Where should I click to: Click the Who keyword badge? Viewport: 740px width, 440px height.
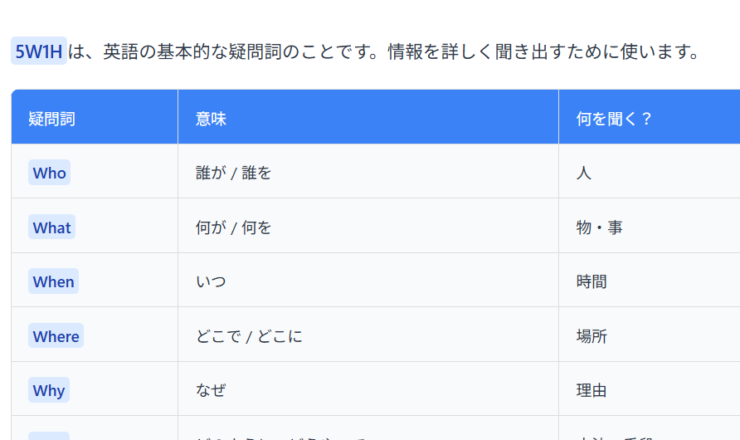(x=49, y=173)
